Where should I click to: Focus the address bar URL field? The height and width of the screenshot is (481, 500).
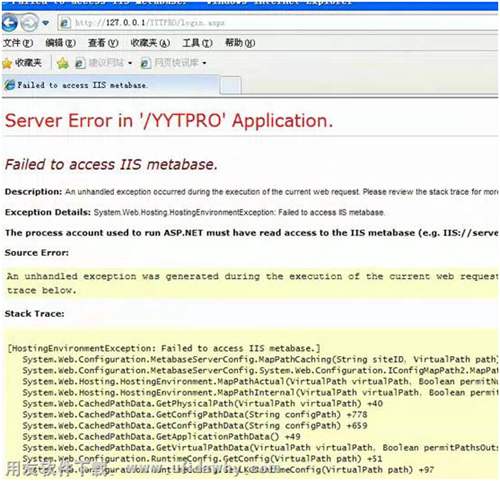[x=278, y=23]
